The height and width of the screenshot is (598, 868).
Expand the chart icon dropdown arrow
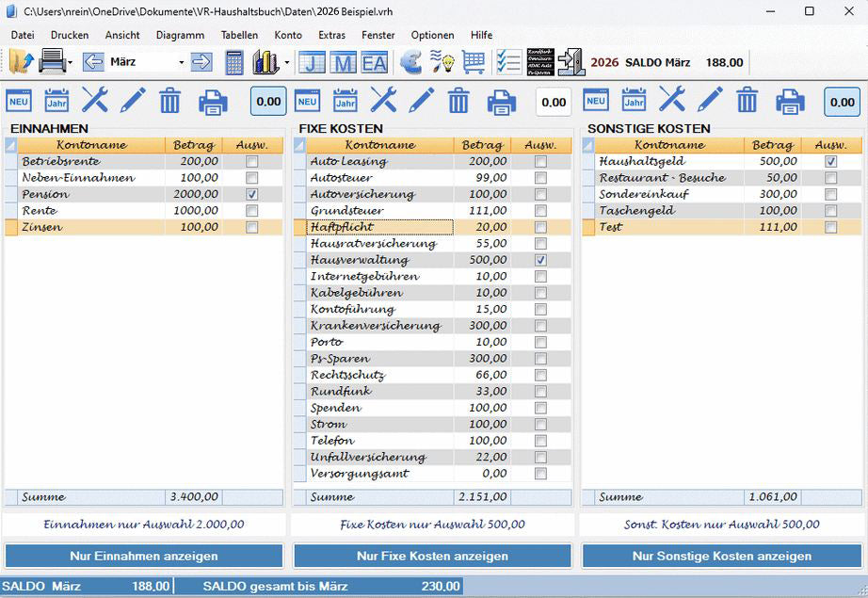coord(286,63)
